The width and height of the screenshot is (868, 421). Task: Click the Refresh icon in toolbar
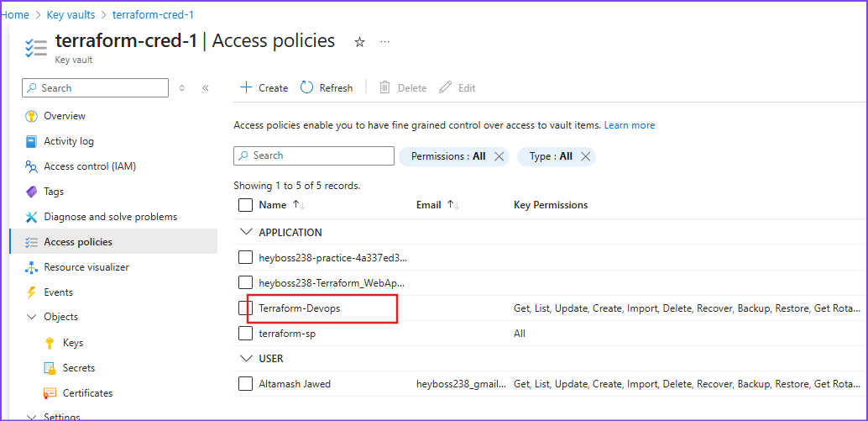click(306, 87)
